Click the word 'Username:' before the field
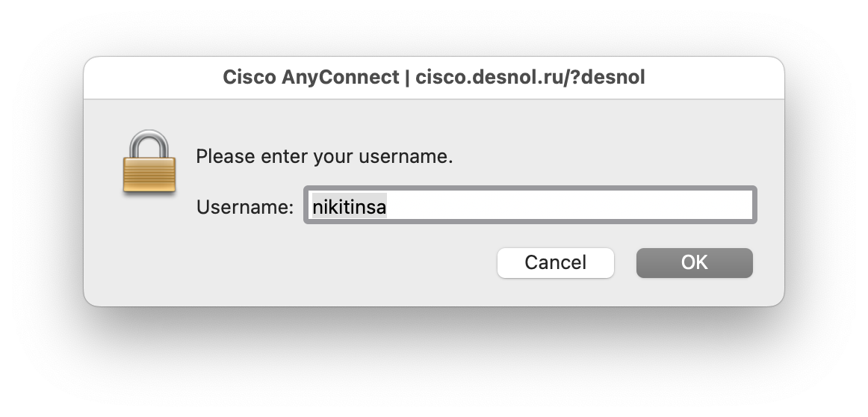Viewport: 868px width, 417px height. [245, 207]
